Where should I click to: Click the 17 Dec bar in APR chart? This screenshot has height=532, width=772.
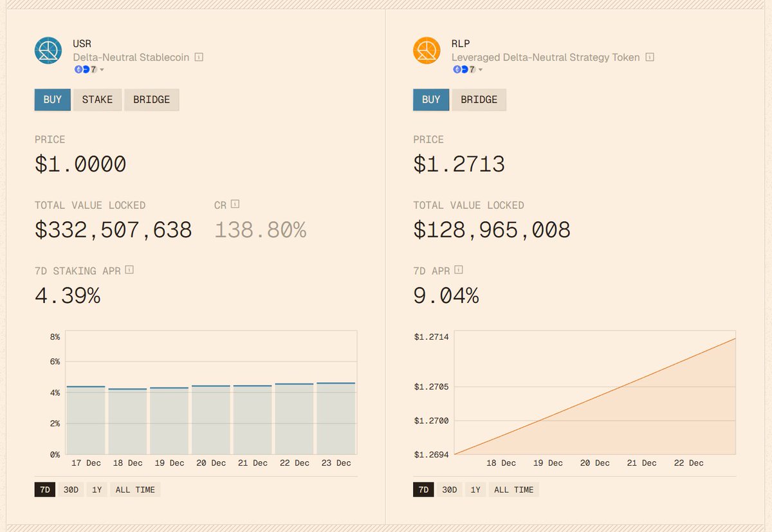coord(86,420)
